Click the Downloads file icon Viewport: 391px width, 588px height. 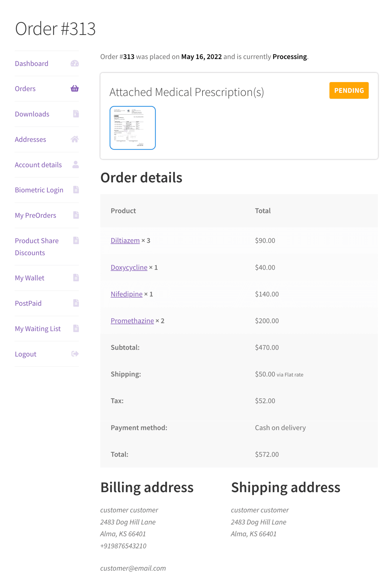pyautogui.click(x=76, y=114)
